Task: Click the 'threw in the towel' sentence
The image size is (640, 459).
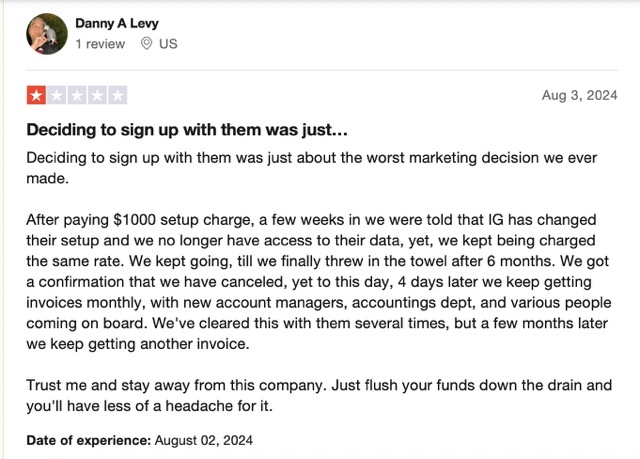Action: click(341, 261)
